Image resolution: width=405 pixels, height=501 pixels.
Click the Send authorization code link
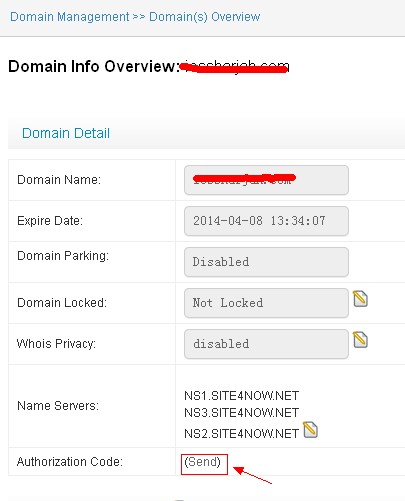(203, 462)
